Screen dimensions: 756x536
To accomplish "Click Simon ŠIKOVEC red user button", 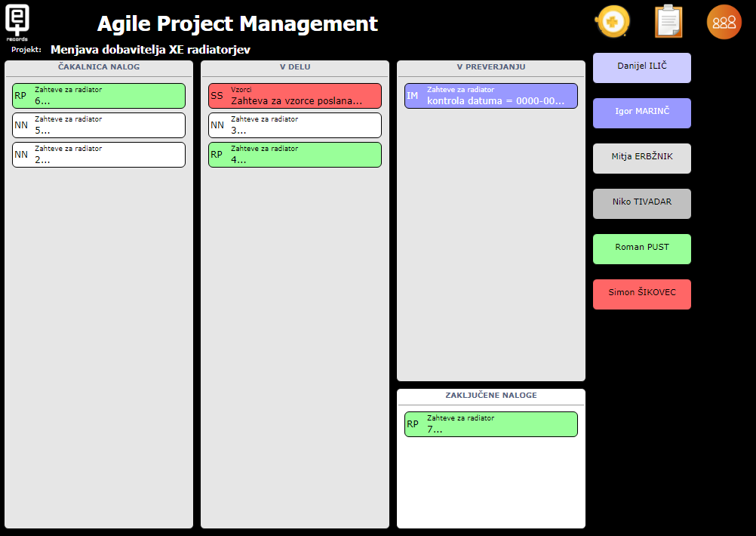I will 641,294.
